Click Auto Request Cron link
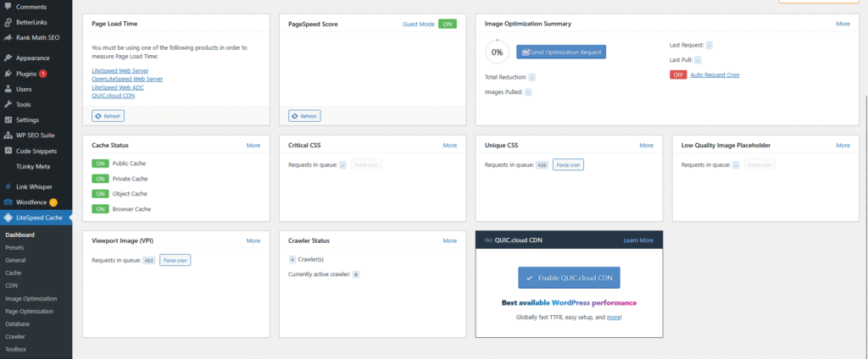The image size is (868, 359). 715,75
